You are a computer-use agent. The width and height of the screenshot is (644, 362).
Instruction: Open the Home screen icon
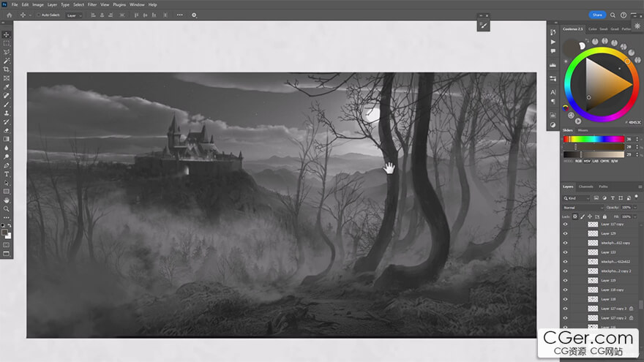pyautogui.click(x=9, y=15)
